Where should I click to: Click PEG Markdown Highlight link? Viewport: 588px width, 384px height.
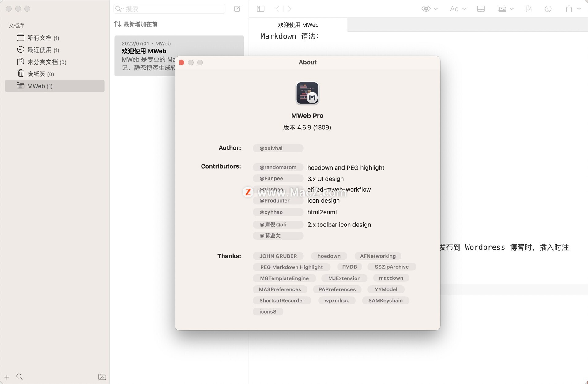pyautogui.click(x=292, y=267)
